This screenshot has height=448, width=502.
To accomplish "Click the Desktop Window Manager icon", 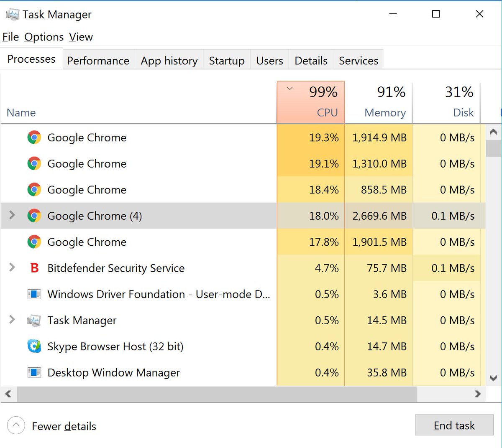I will 34,372.
